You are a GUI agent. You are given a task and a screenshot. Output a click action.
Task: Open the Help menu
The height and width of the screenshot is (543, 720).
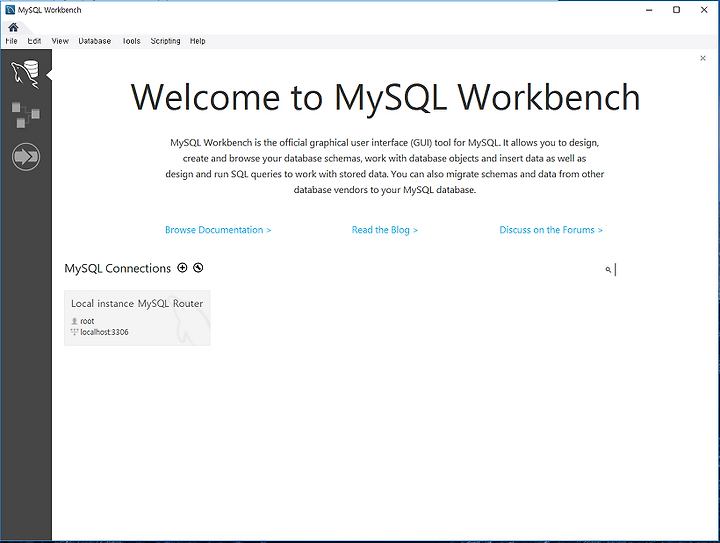(197, 41)
